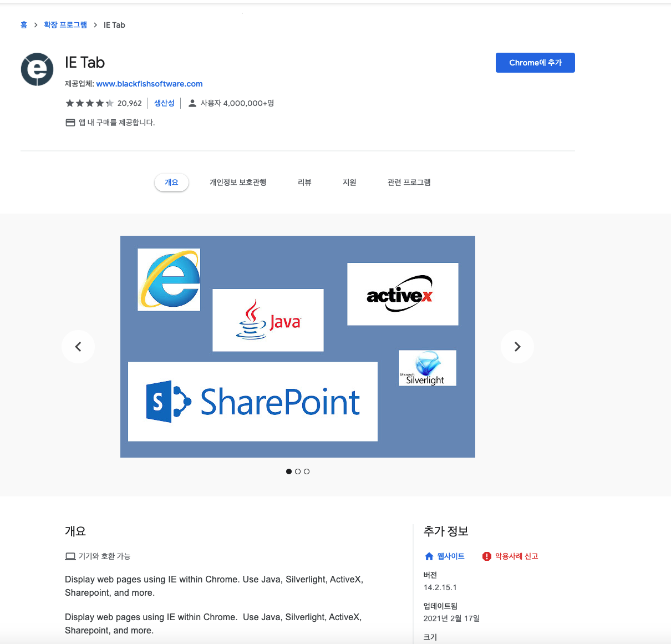Click the Silverlight logo in screenshot
Screen dimensions: 671x644
tap(428, 368)
